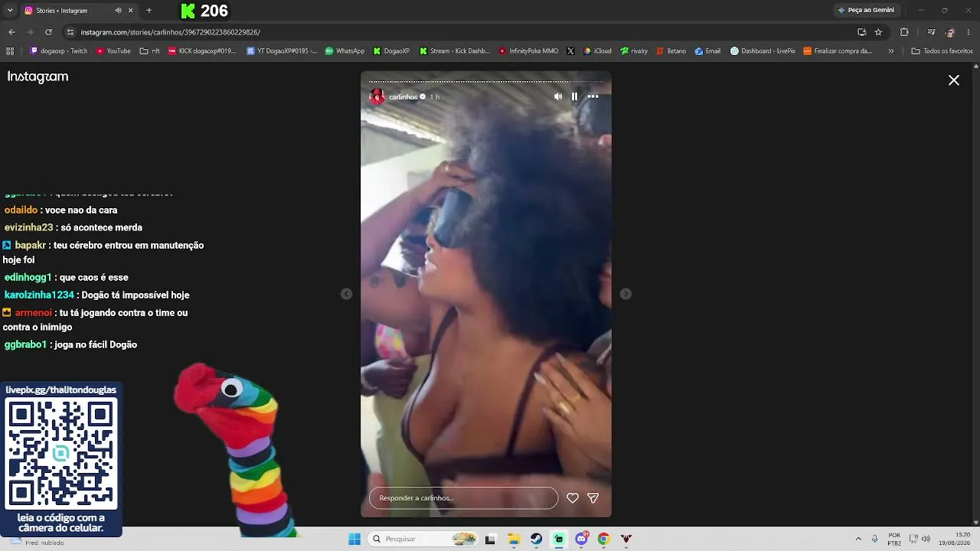Open the 'Stream - Kick Dashb...' bookmark
The height and width of the screenshot is (551, 980).
coord(454,51)
